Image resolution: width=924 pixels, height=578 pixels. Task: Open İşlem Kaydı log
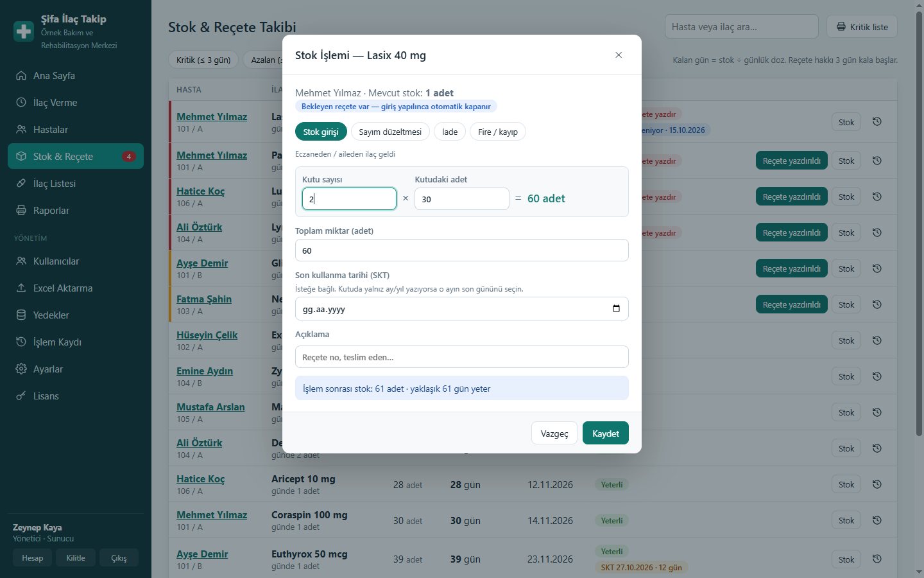tap(76, 342)
